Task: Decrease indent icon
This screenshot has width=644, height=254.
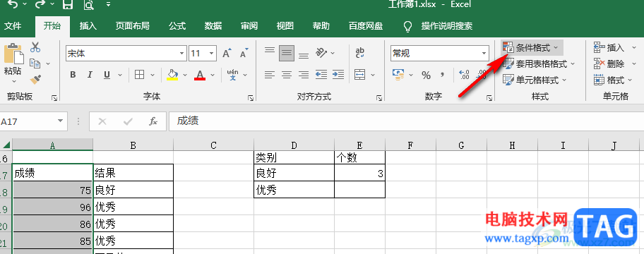Action: [321, 75]
